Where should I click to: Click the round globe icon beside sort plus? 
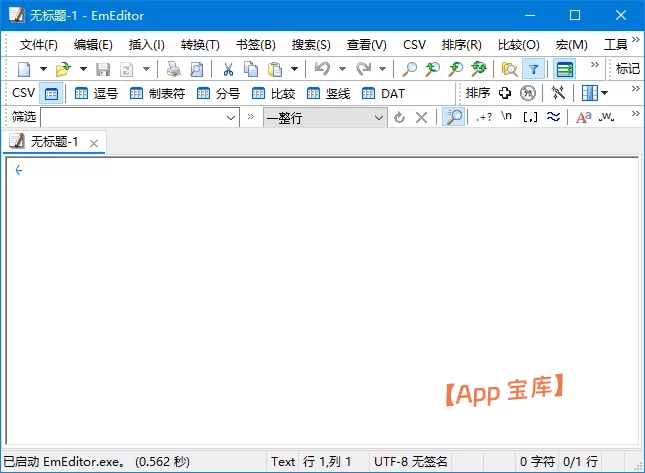click(x=528, y=93)
